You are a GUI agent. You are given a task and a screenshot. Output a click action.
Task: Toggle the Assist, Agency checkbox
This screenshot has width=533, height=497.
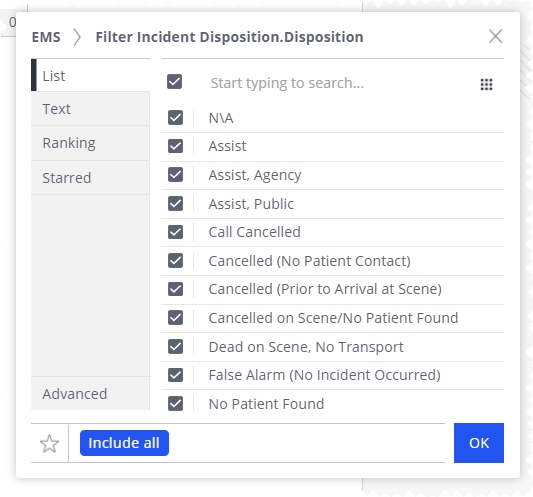[175, 175]
